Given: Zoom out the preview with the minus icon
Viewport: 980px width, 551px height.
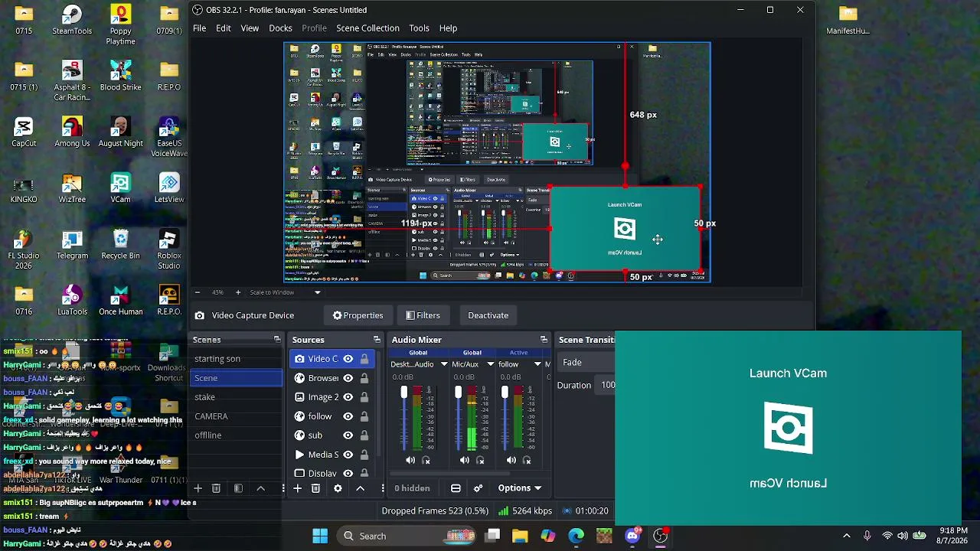Looking at the screenshot, I should [198, 292].
